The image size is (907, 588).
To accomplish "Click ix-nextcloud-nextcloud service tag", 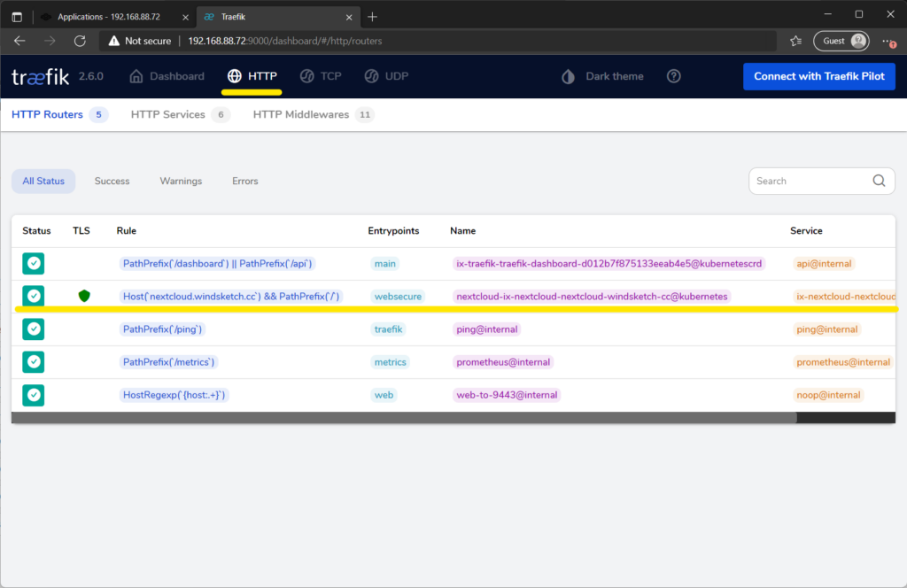I will coord(844,296).
